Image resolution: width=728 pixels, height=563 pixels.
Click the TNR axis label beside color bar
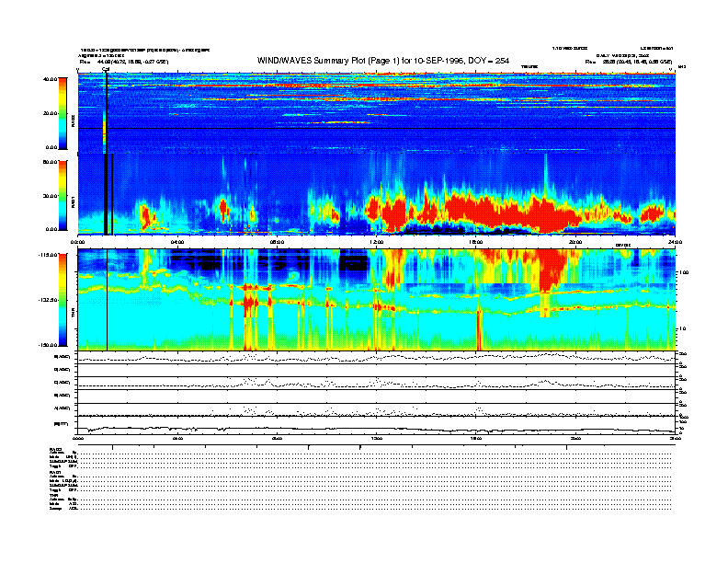click(x=73, y=315)
